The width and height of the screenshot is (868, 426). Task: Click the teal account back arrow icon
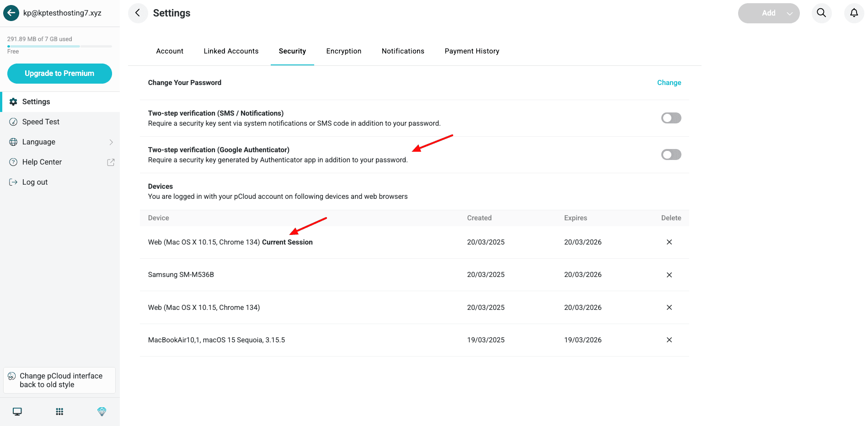pos(11,13)
